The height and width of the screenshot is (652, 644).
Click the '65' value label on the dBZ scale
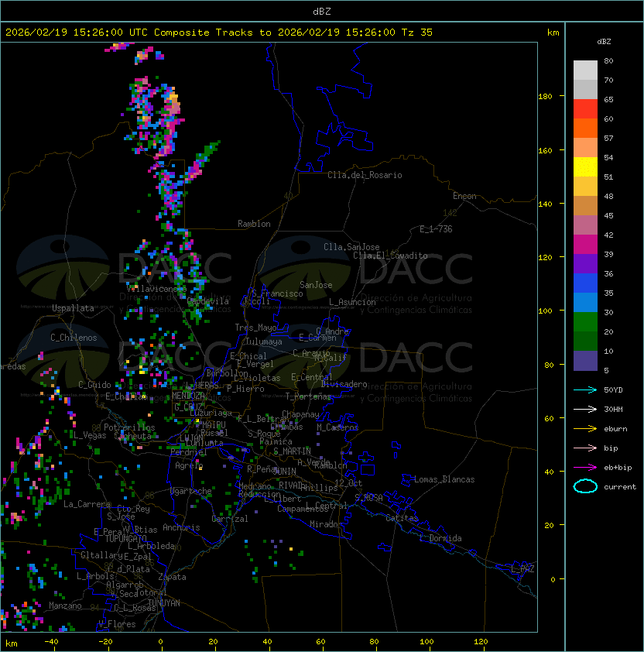pyautogui.click(x=608, y=99)
